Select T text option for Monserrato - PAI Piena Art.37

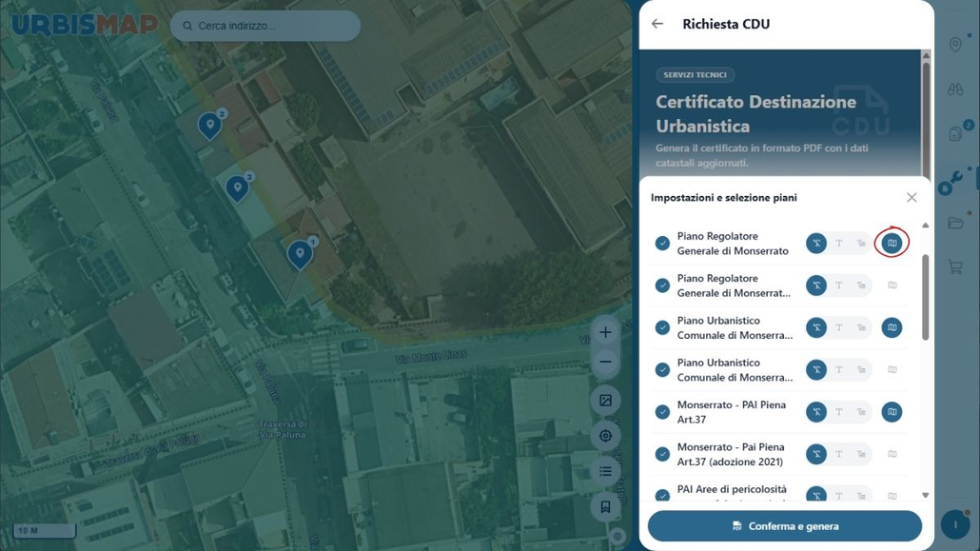tap(839, 412)
